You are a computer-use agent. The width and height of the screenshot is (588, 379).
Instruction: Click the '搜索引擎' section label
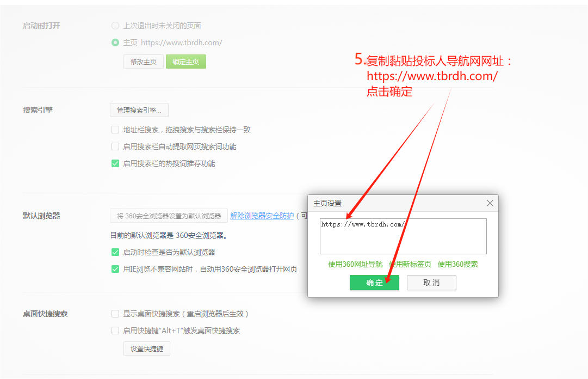coord(38,110)
